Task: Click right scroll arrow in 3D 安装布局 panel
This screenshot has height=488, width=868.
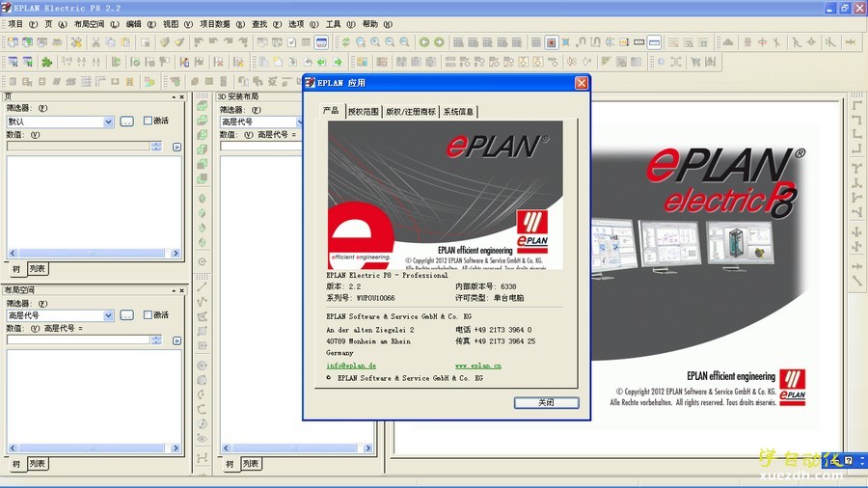Action: click(368, 448)
